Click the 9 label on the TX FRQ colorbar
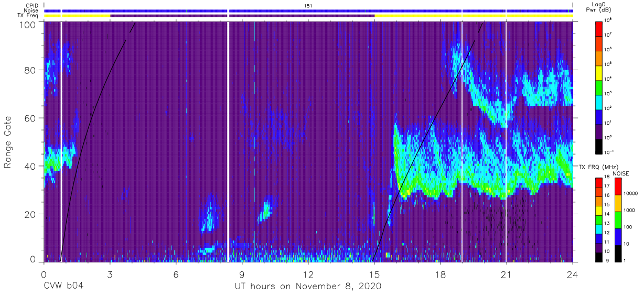 [x=608, y=260]
